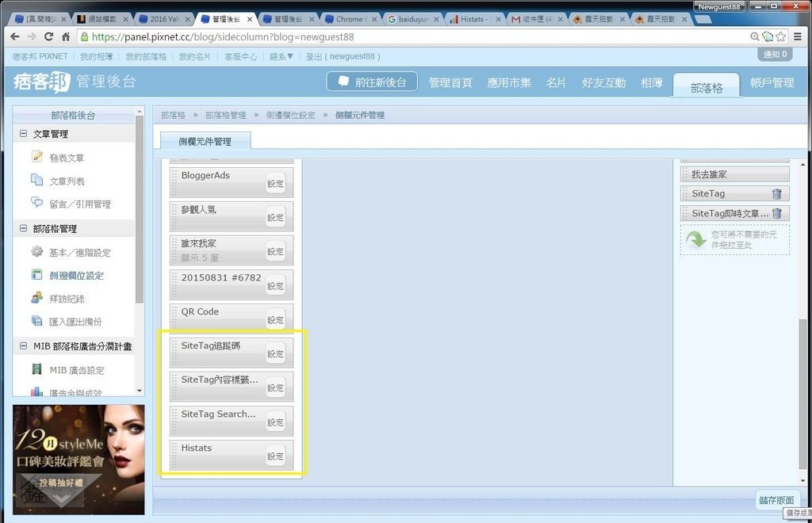812x523 pixels.
Task: Open 名片 in the top navigation
Action: point(556,82)
